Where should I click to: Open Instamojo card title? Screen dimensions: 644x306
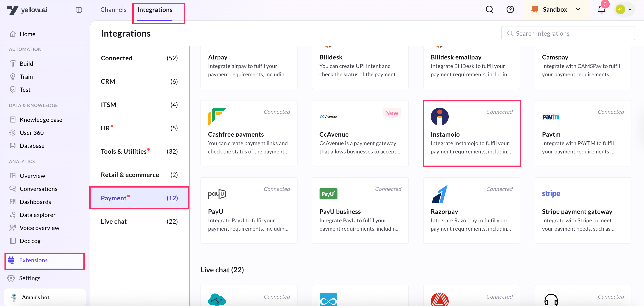(x=445, y=134)
